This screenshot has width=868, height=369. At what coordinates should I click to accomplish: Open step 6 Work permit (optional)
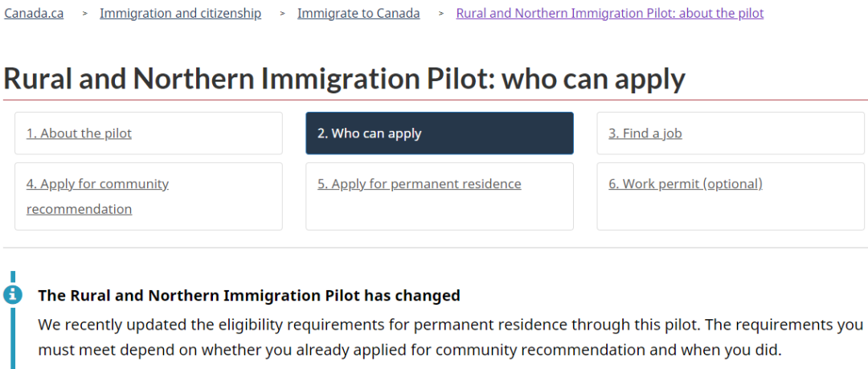(731, 196)
